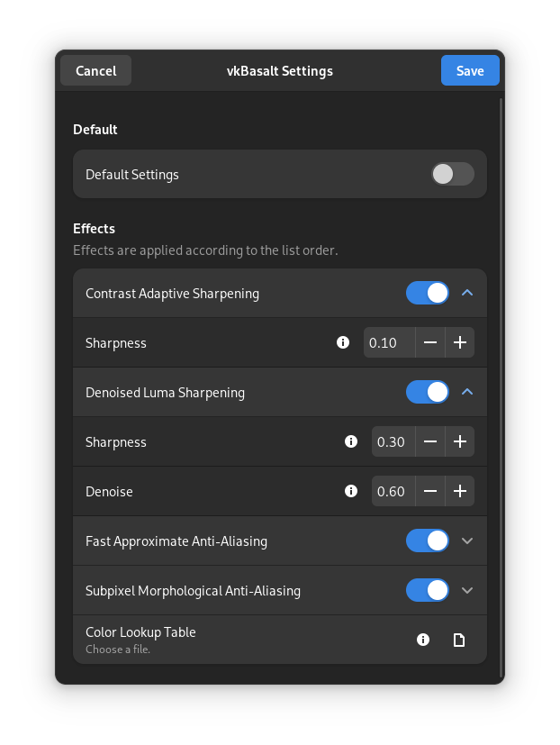
Task: Click info icon for Denoised Luma Sharpening sharpness
Action: click(x=351, y=441)
